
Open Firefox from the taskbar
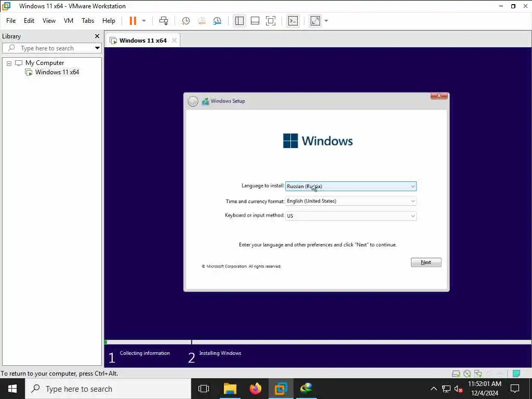(x=256, y=389)
